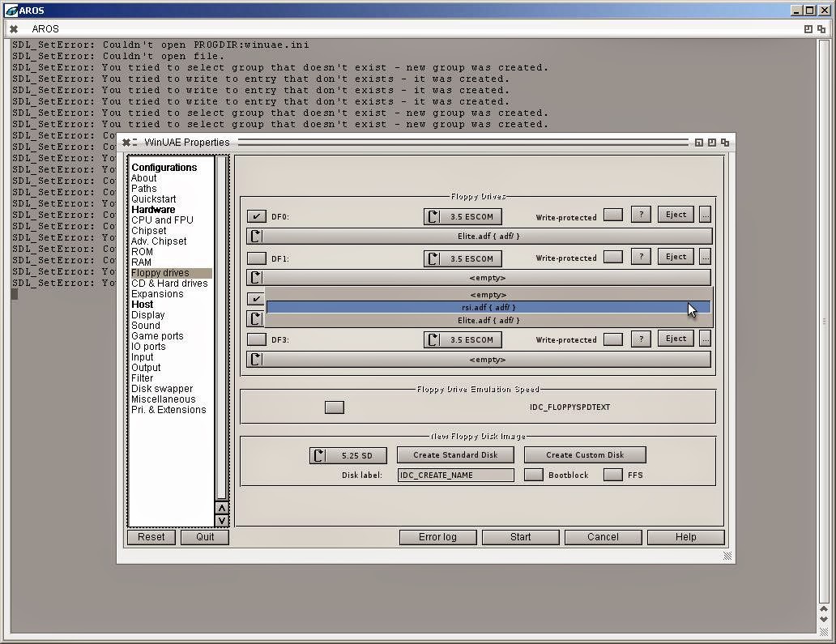
Task: Click the sidebar list vertical scrollbar
Action: pos(222,327)
